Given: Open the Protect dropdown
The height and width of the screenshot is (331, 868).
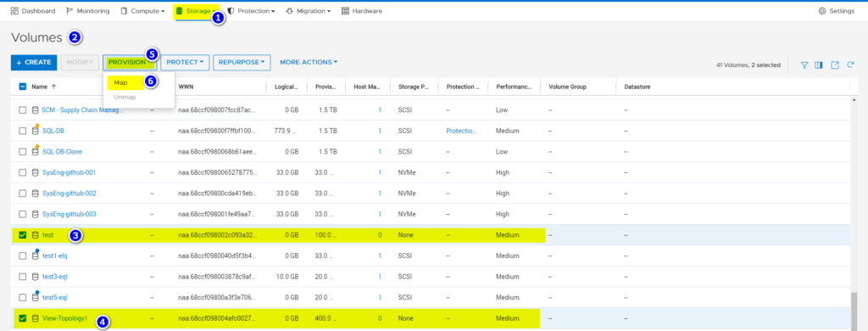Looking at the screenshot, I should (185, 63).
